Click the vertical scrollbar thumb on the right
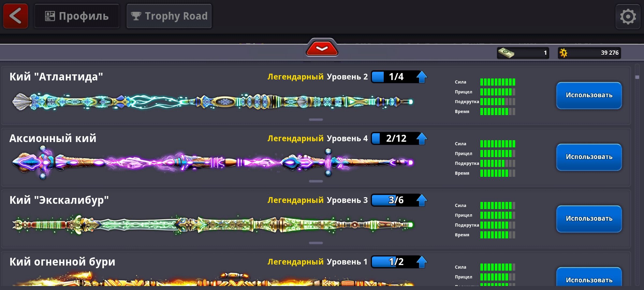Viewport: 644px width, 290px height. coord(637,77)
